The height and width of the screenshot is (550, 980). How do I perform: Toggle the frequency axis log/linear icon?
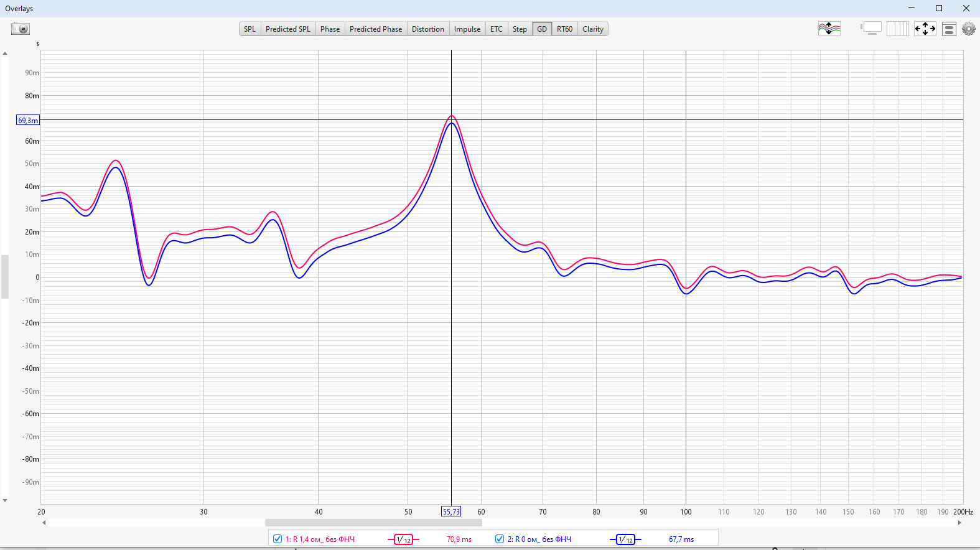click(x=897, y=29)
